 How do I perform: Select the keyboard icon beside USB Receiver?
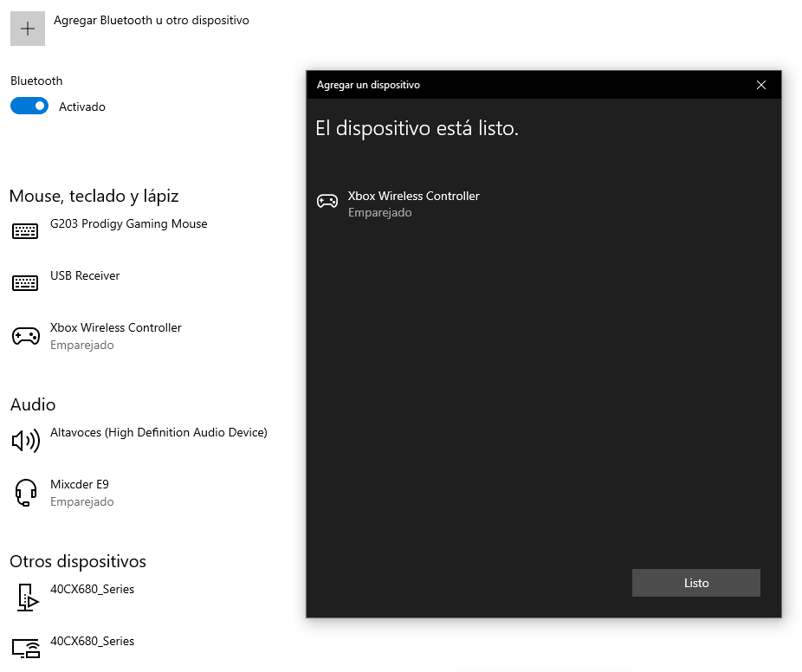point(25,283)
